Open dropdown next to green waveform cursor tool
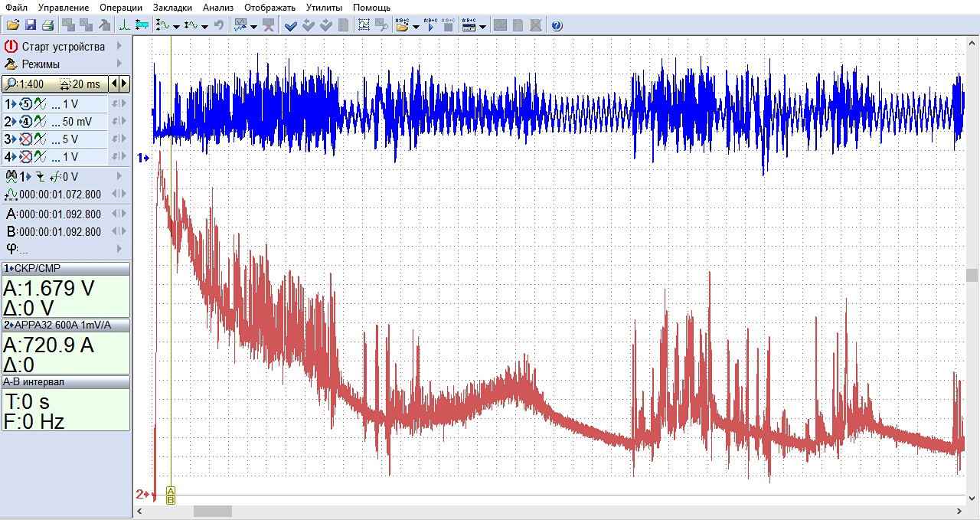This screenshot has width=980, height=520. (176, 26)
